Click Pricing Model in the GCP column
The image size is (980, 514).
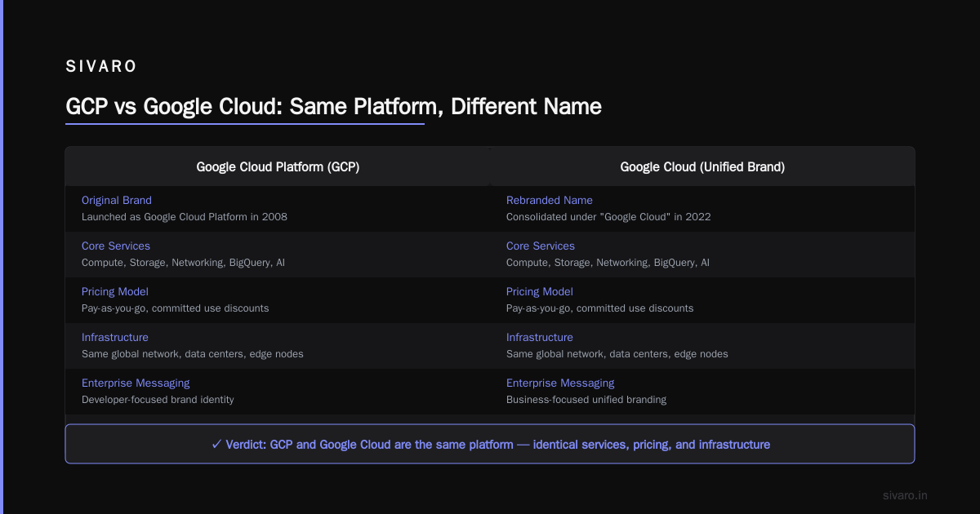pyautogui.click(x=115, y=291)
